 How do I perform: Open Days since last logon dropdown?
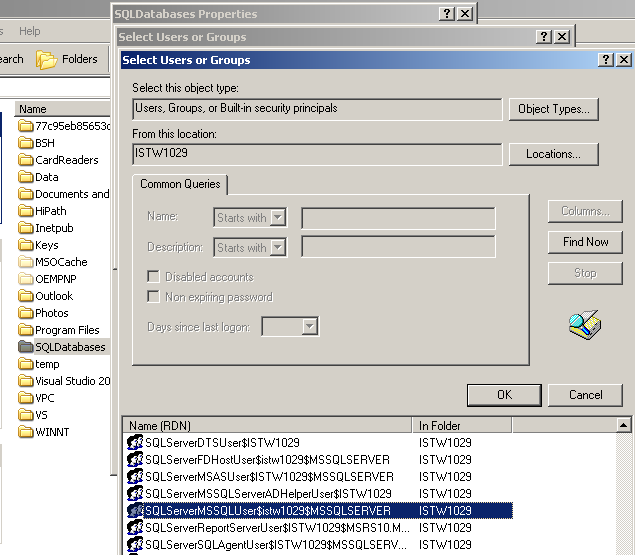(309, 326)
